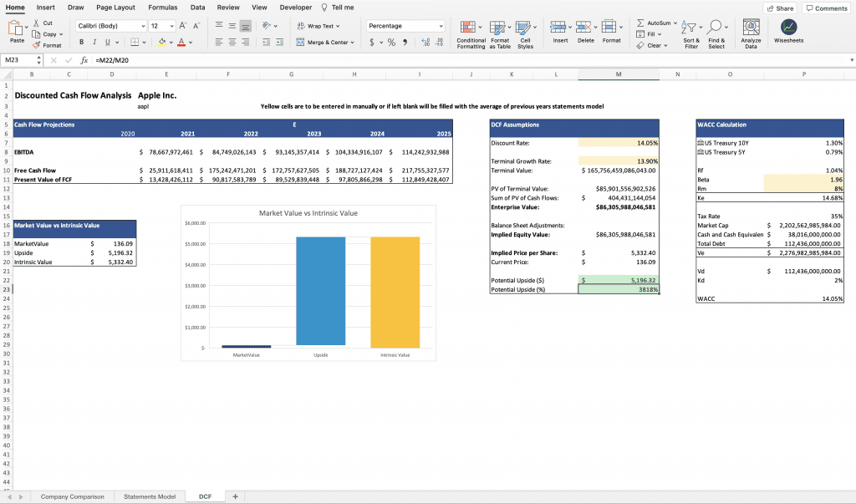
Task: Click the Cut scissors icon
Action: tap(37, 23)
